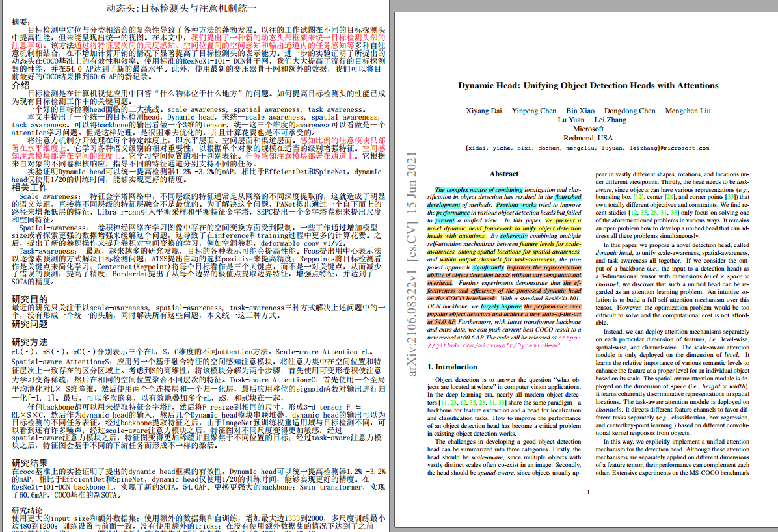Image resolution: width=778 pixels, height=532 pixels.
Task: Click the green-highlighted word significantly
Action: 488,267
